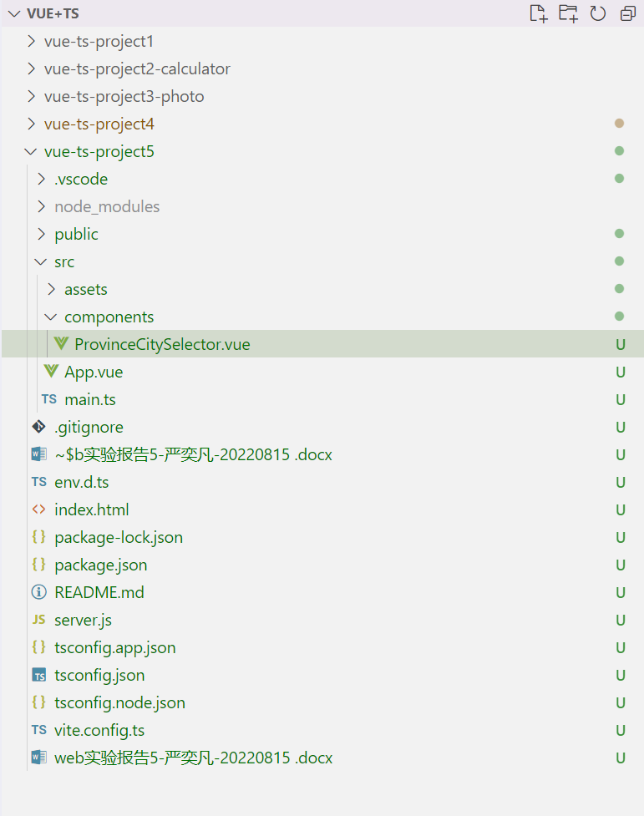Expand the node_modules folder
The image size is (644, 816).
41,207
